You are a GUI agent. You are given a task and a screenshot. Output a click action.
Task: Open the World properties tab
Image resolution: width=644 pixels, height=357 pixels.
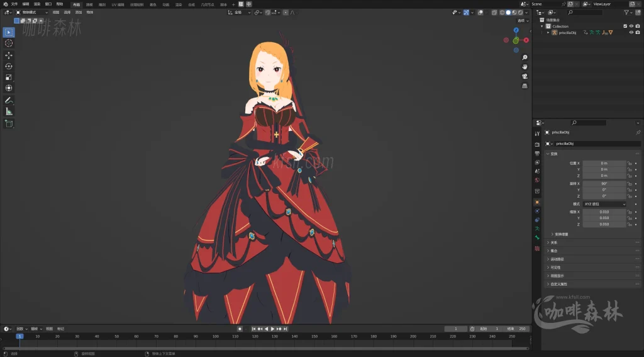(537, 180)
